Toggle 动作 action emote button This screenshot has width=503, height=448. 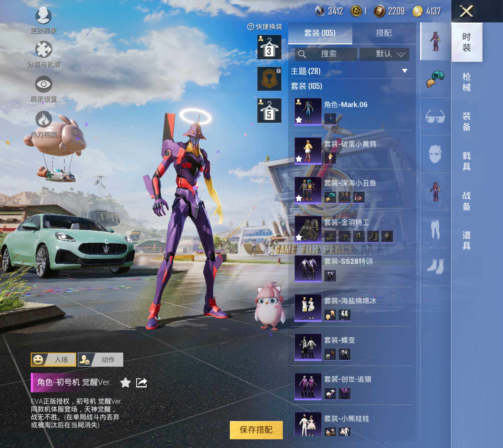coord(100,360)
